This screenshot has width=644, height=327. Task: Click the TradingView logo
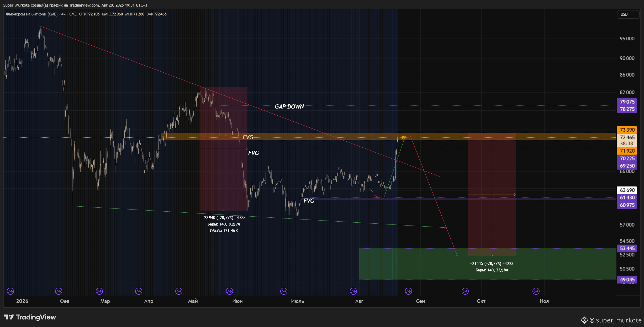[30, 317]
